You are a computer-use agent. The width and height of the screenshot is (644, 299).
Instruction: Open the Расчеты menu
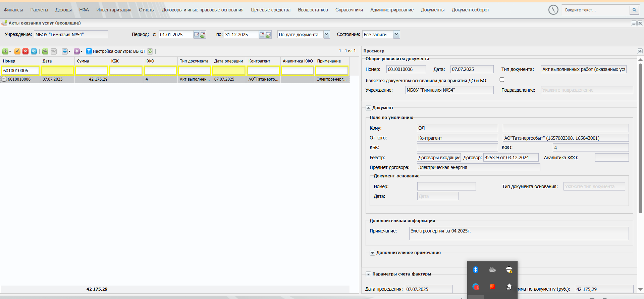(39, 10)
